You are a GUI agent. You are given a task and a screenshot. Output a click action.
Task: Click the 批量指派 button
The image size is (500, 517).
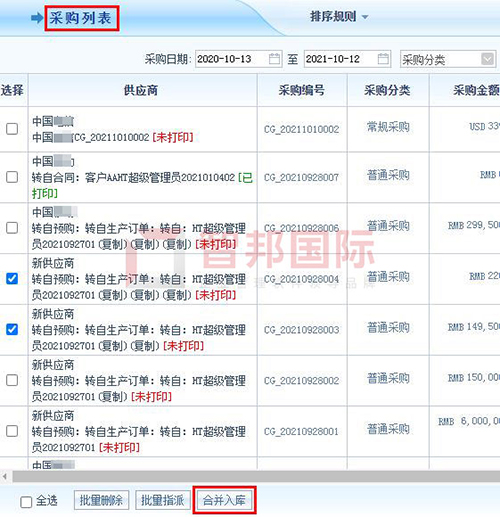click(x=163, y=500)
